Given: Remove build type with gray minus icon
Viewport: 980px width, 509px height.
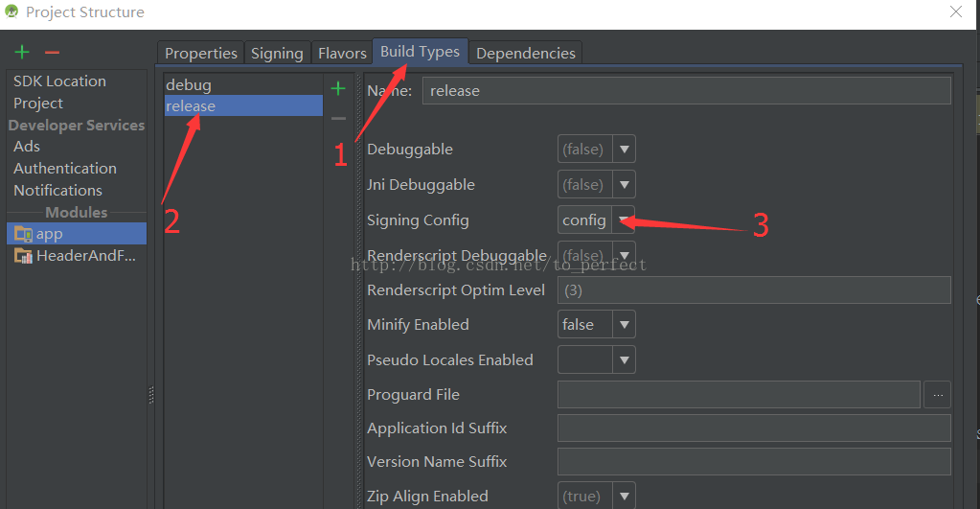Looking at the screenshot, I should [338, 118].
